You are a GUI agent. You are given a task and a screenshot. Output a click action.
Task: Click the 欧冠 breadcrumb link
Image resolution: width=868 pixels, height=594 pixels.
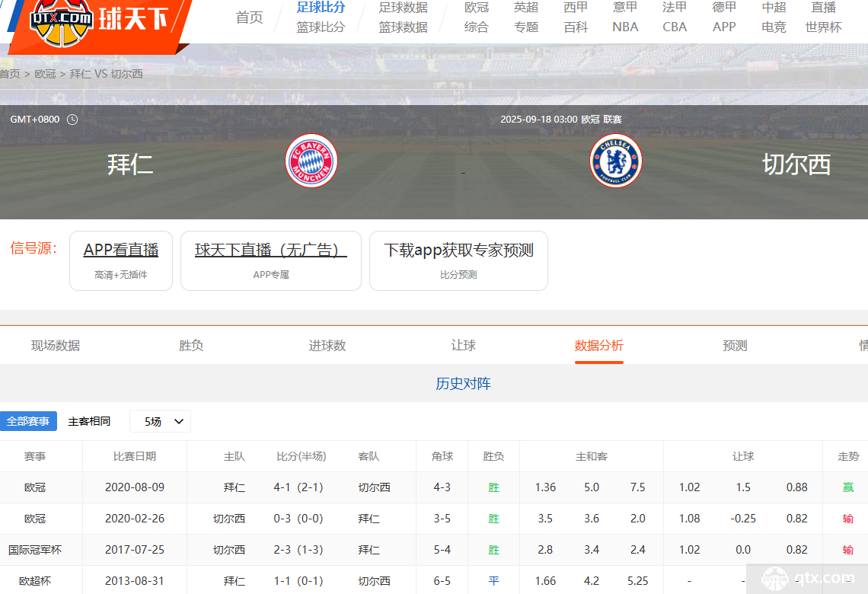click(45, 74)
